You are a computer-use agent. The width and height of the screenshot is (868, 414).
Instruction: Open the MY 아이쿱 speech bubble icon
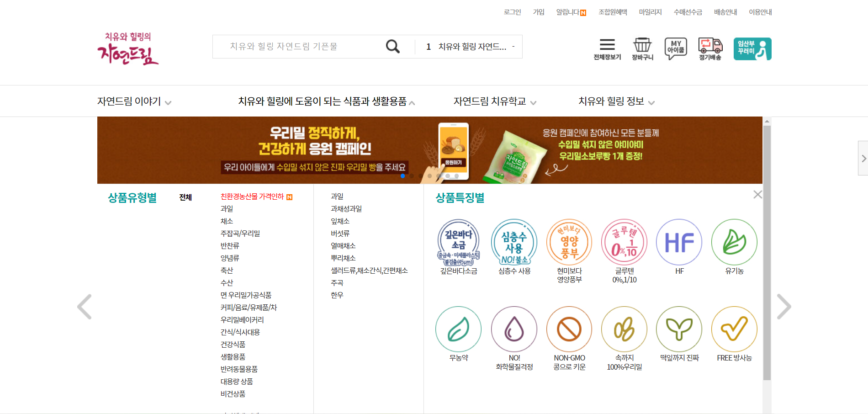[x=676, y=49]
